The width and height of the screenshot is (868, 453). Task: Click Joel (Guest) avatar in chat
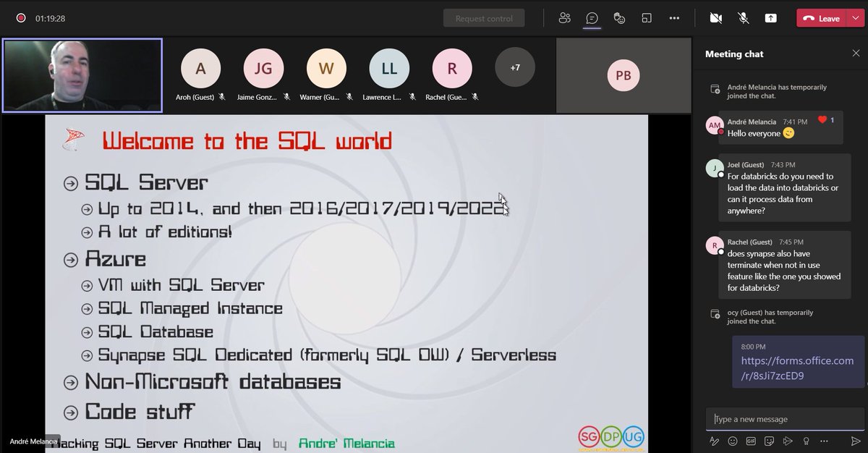click(x=714, y=168)
